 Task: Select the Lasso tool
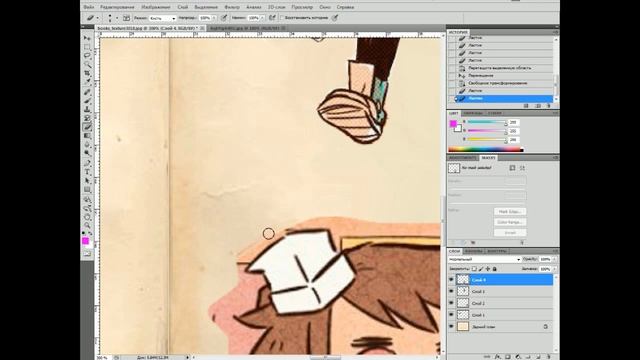pyautogui.click(x=87, y=56)
